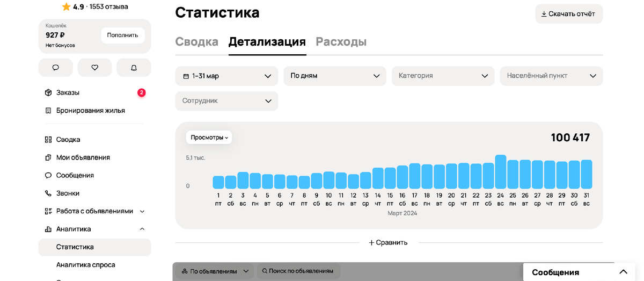
Task: Click the chart bar for 31 вс
Action: click(586, 174)
